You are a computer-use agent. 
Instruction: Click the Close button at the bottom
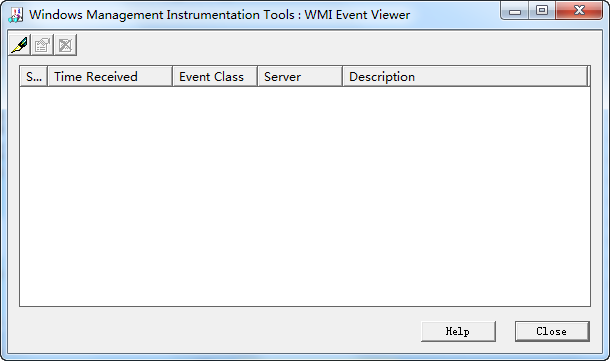[552, 331]
